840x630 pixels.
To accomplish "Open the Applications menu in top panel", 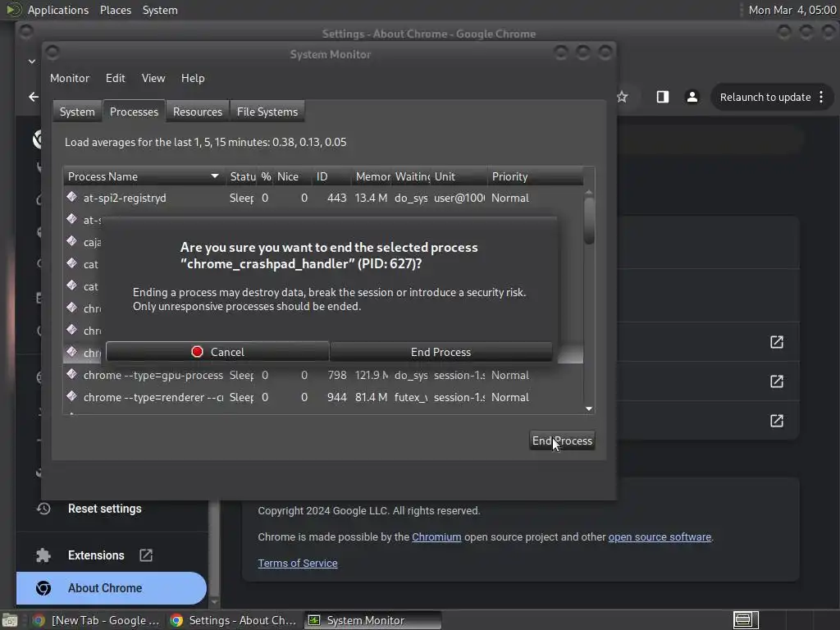I will (58, 10).
